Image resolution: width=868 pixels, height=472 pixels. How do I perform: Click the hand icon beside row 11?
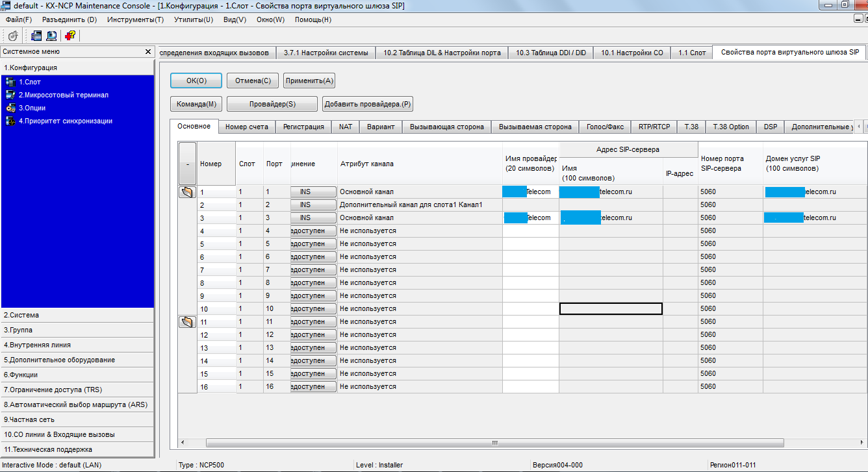point(187,322)
